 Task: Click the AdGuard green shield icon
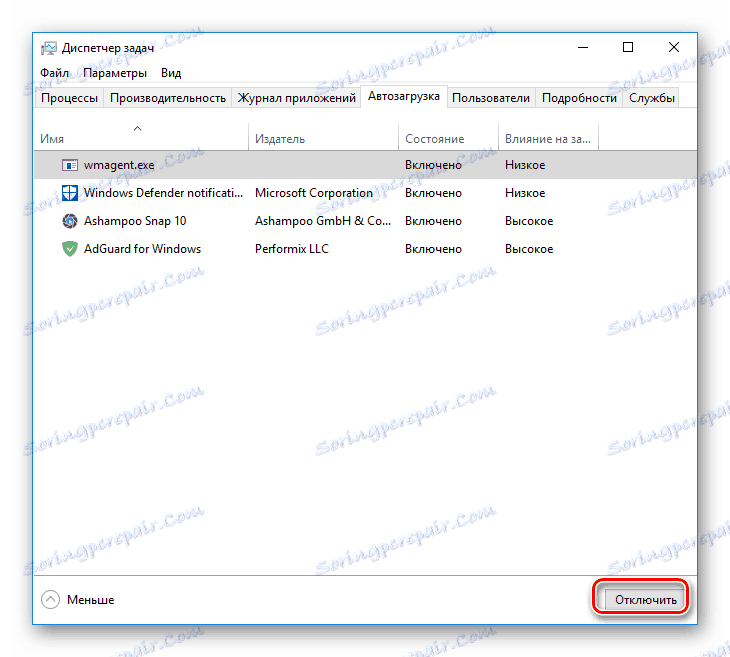pyautogui.click(x=70, y=249)
